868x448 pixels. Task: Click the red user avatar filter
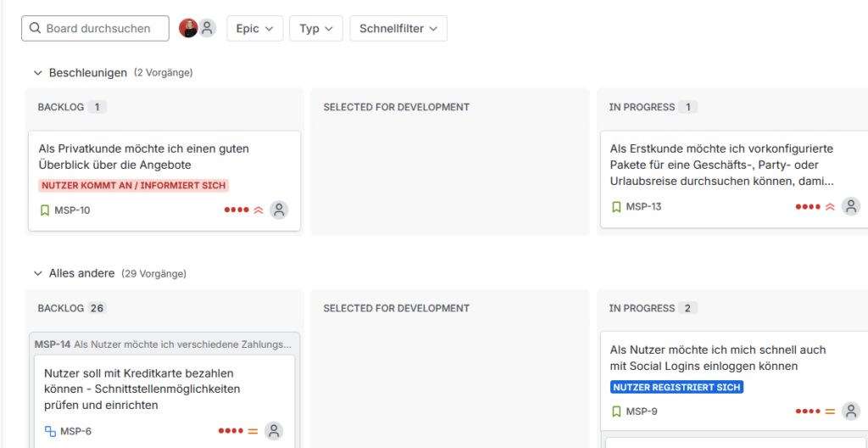click(188, 28)
